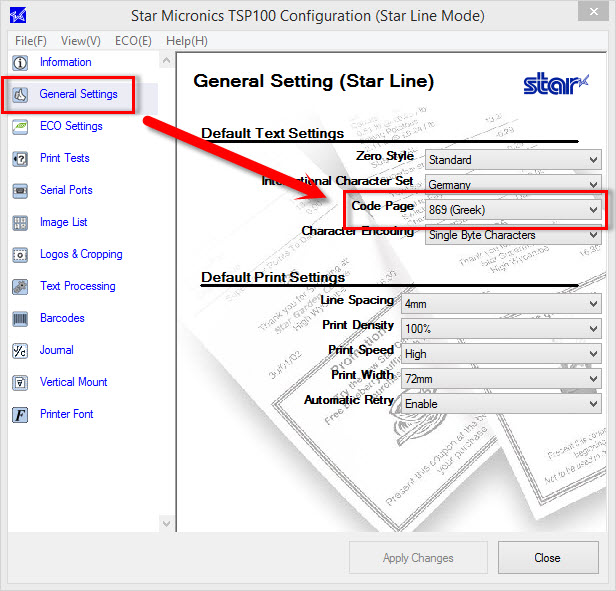Click the Barcodes icon

click(20, 319)
